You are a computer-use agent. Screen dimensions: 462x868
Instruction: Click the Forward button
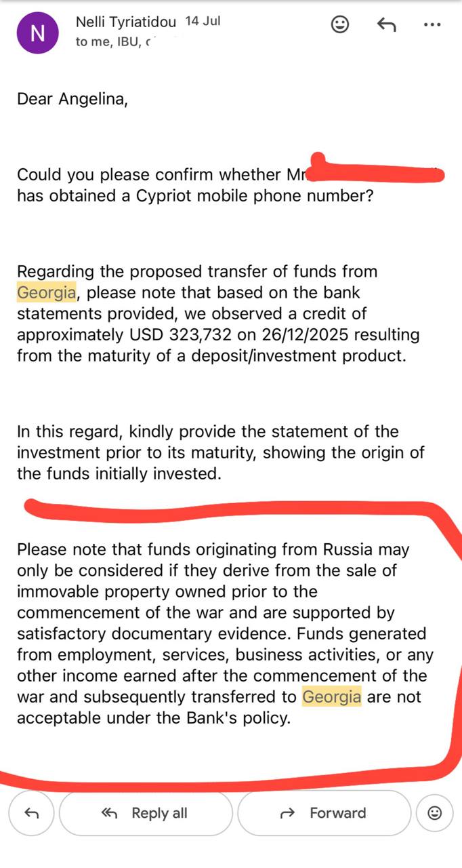click(324, 812)
